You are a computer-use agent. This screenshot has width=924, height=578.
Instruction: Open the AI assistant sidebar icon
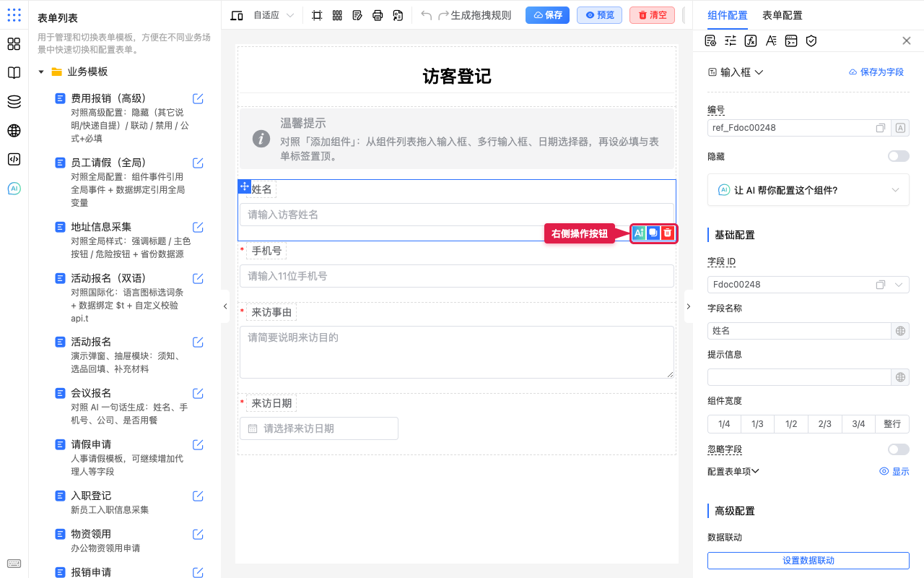(14, 189)
